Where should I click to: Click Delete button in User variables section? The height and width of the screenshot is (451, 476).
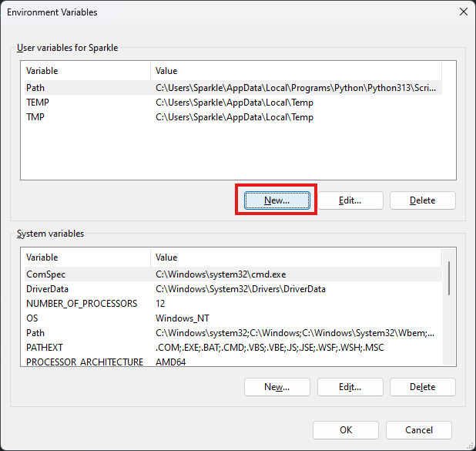pos(422,200)
